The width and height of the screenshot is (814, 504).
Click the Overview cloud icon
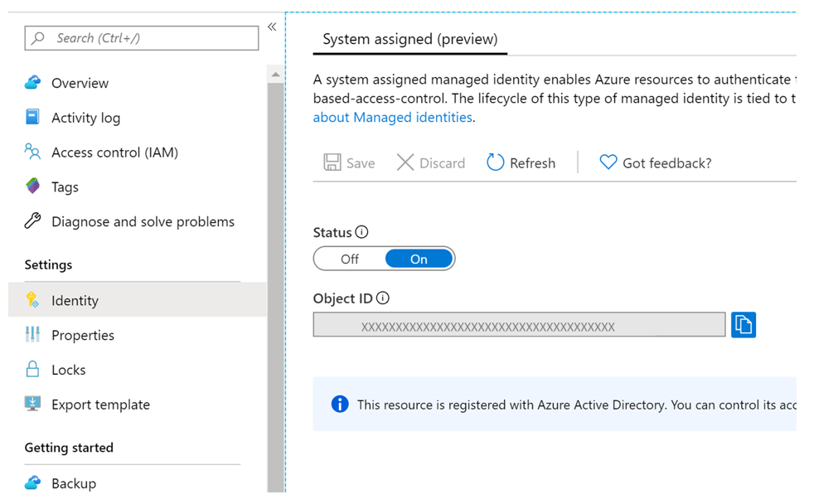coord(33,83)
